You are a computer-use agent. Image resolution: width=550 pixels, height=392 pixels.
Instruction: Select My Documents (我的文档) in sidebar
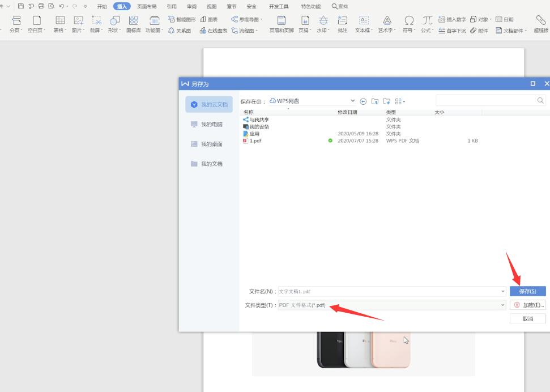209,164
